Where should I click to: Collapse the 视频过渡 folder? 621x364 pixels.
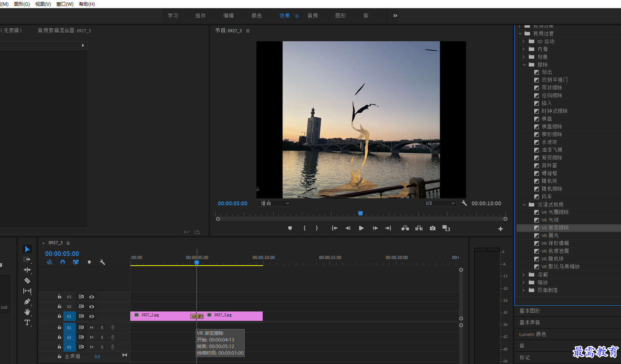tap(520, 33)
